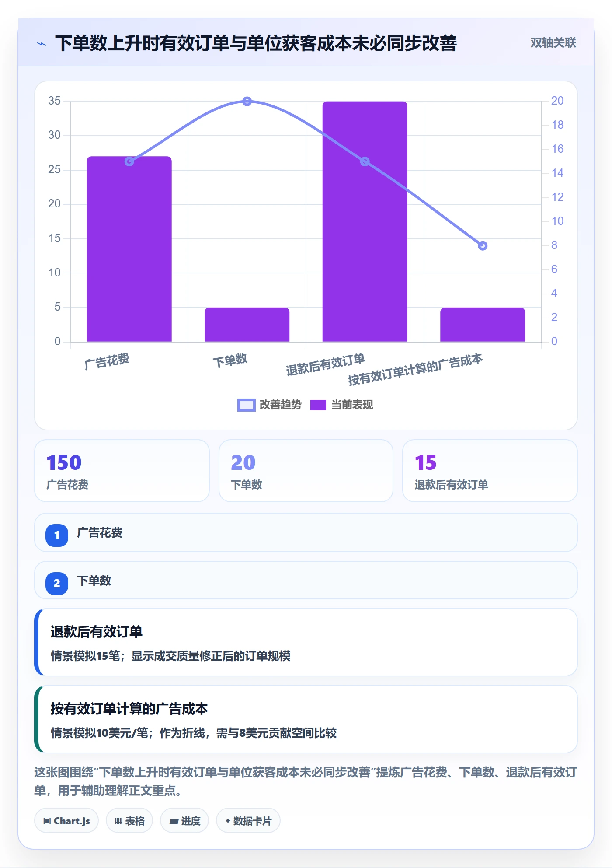The width and height of the screenshot is (612, 868).
Task: Click the right axis value 20
Action: tap(557, 101)
